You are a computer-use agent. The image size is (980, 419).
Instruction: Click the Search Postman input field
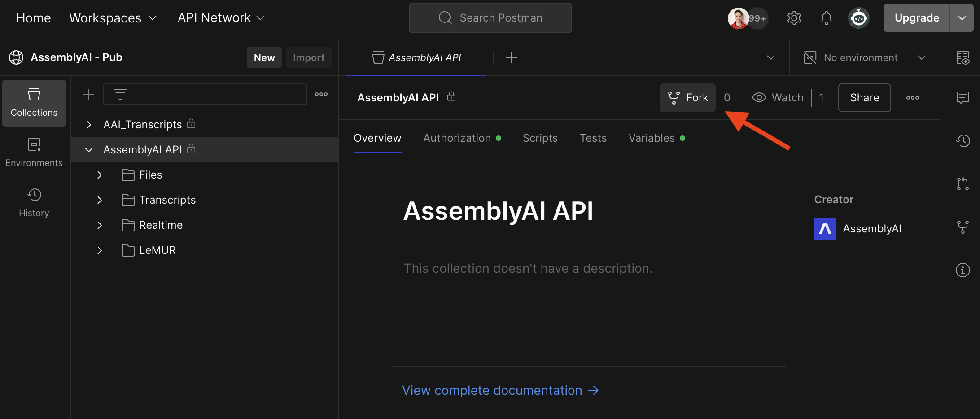(490, 18)
